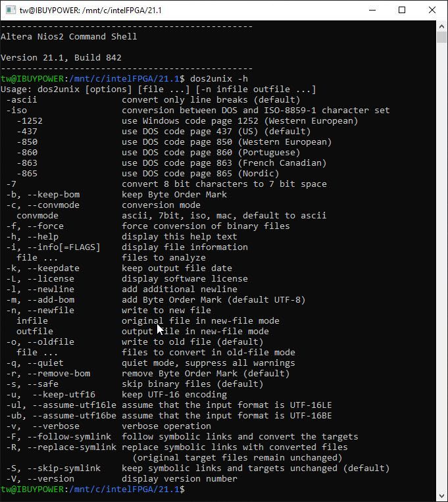Click the terminal app icon in title bar
Viewport: 448px width, 502px height.
pyautogui.click(x=10, y=10)
